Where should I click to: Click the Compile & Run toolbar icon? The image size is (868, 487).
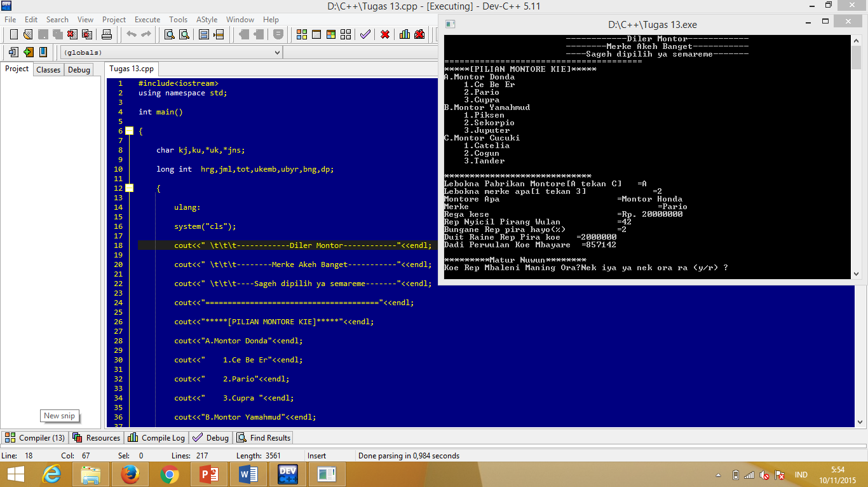click(331, 34)
